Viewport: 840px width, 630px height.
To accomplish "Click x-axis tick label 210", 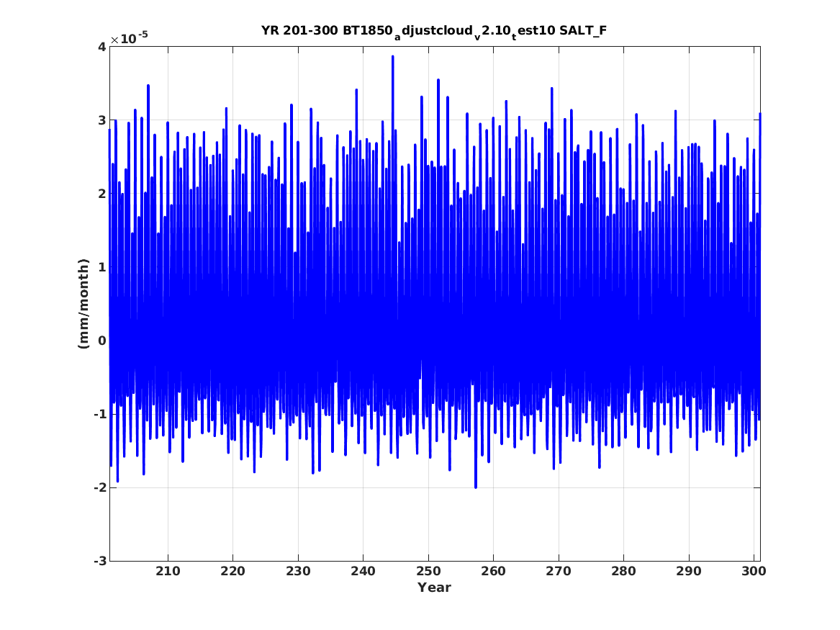I will [x=168, y=572].
